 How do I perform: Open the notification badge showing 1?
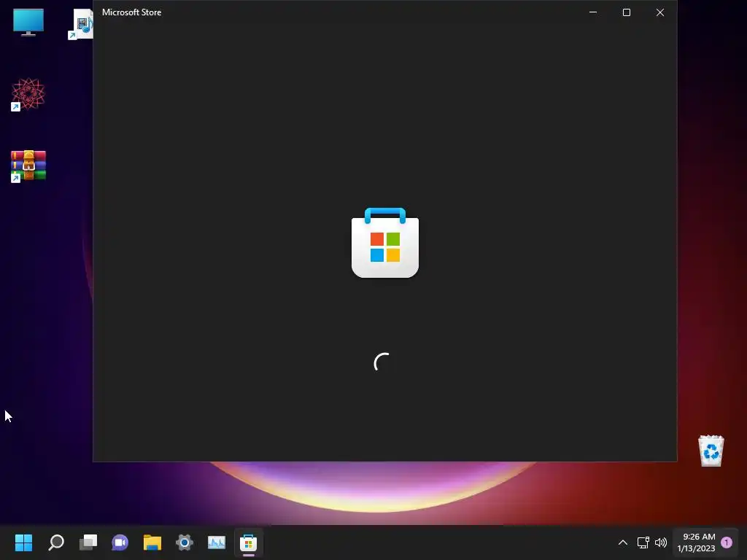(x=727, y=542)
